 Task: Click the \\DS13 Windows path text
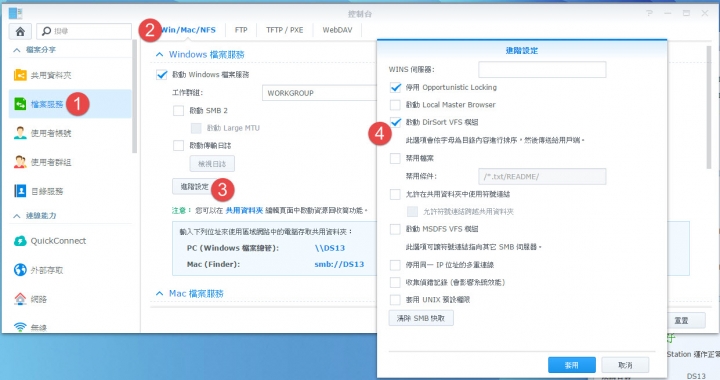(330, 248)
